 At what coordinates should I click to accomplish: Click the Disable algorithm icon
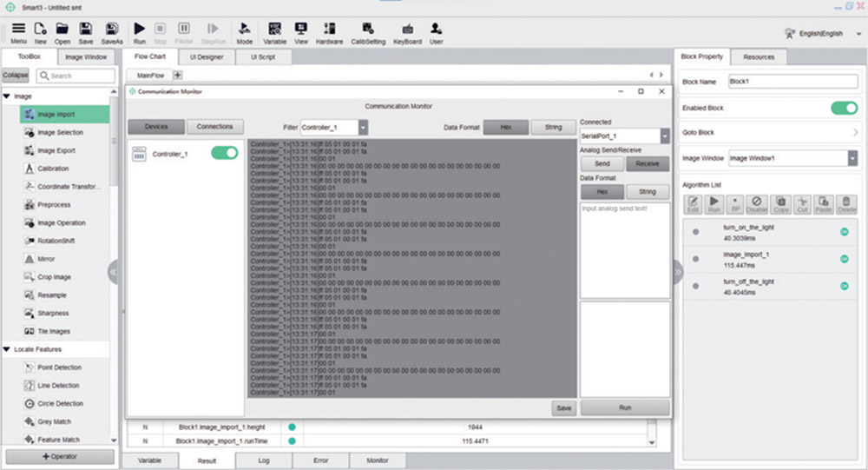[757, 204]
